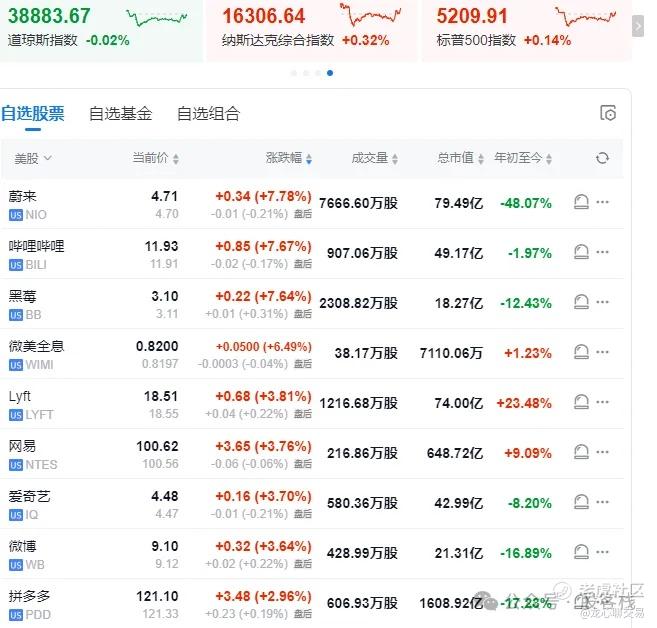Open the 美股 market dropdown
657x628 pixels.
click(x=33, y=158)
